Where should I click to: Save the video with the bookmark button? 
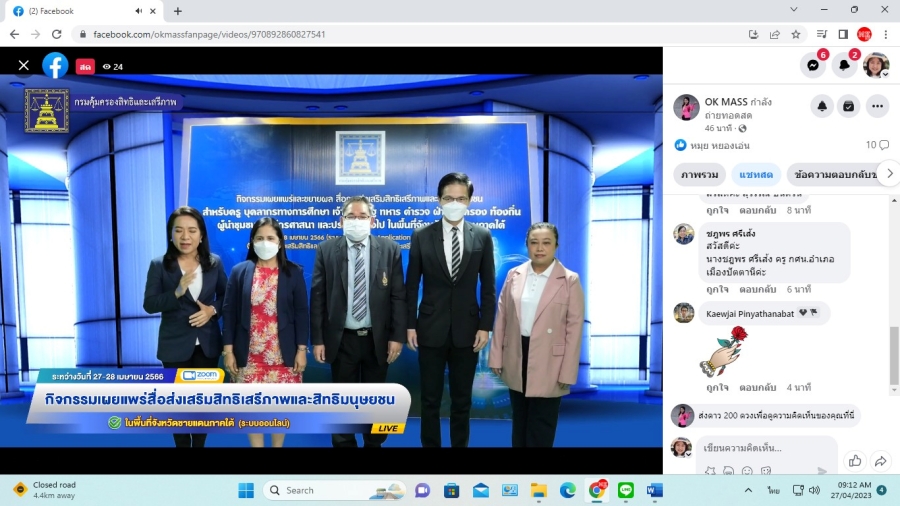pyautogui.click(x=848, y=106)
